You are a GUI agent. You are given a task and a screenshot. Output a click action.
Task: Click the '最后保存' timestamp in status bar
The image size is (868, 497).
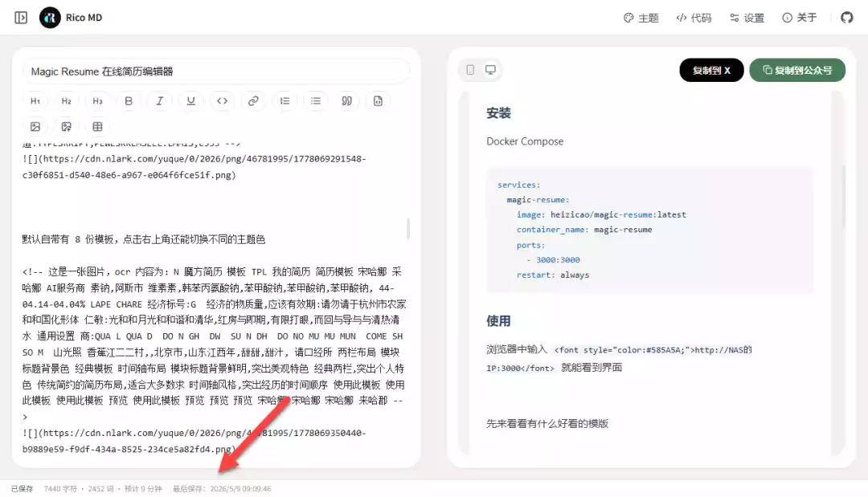[x=222, y=489]
